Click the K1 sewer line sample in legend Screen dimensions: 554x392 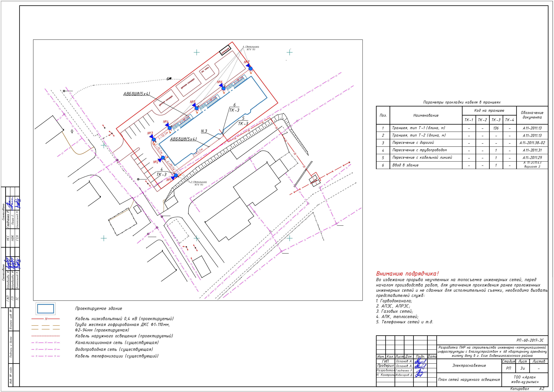(x=46, y=343)
